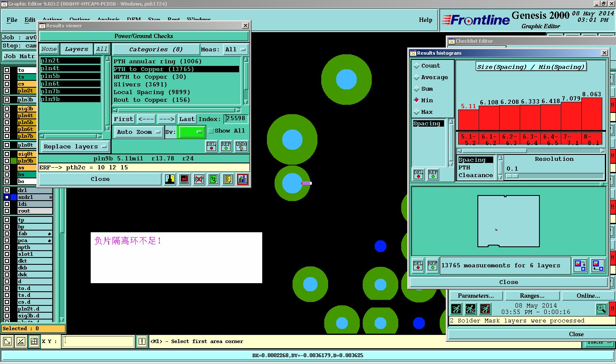Click histogram icon with downward arrow
The image size is (616, 364).
tap(580, 266)
